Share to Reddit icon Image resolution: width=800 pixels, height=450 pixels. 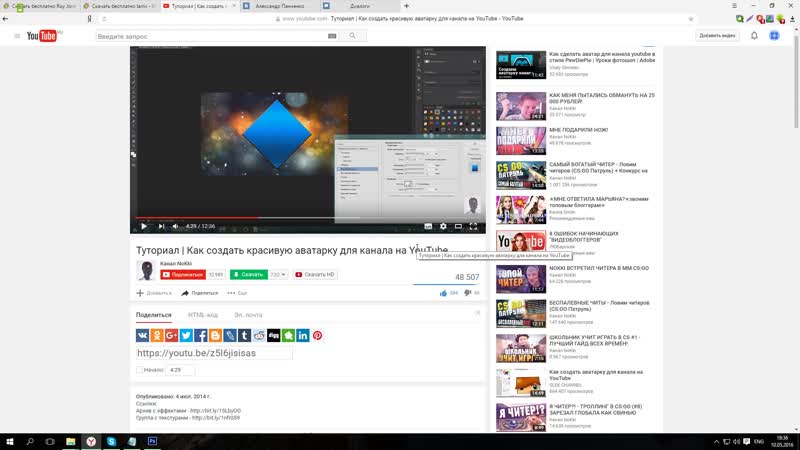tap(259, 335)
